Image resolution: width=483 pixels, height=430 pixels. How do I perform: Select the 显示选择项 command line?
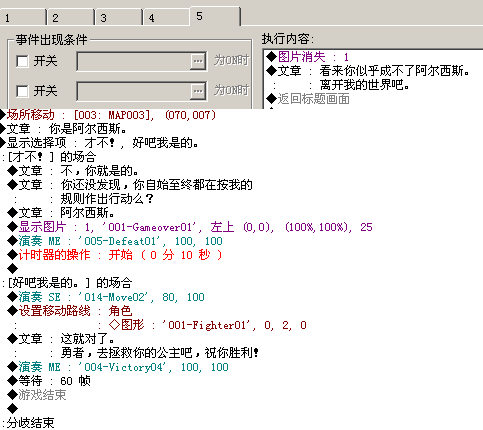coord(99,143)
